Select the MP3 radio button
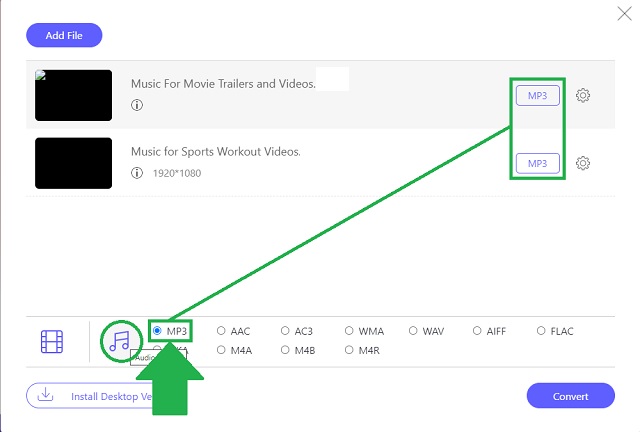 157,330
